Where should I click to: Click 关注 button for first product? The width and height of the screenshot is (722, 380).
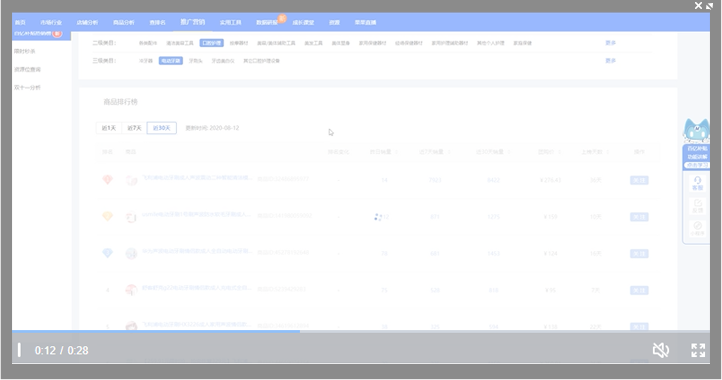pyautogui.click(x=639, y=180)
